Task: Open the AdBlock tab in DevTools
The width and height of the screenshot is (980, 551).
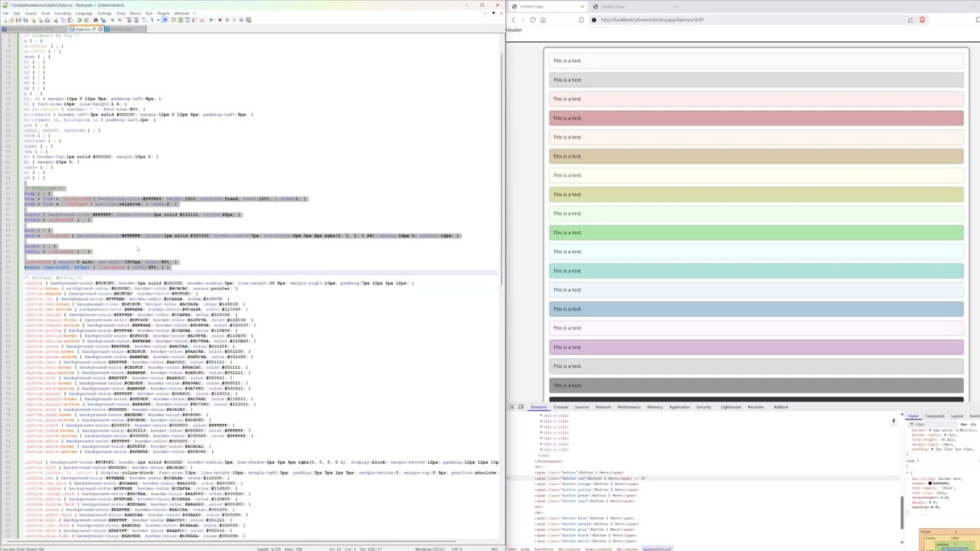Action: coord(781,407)
